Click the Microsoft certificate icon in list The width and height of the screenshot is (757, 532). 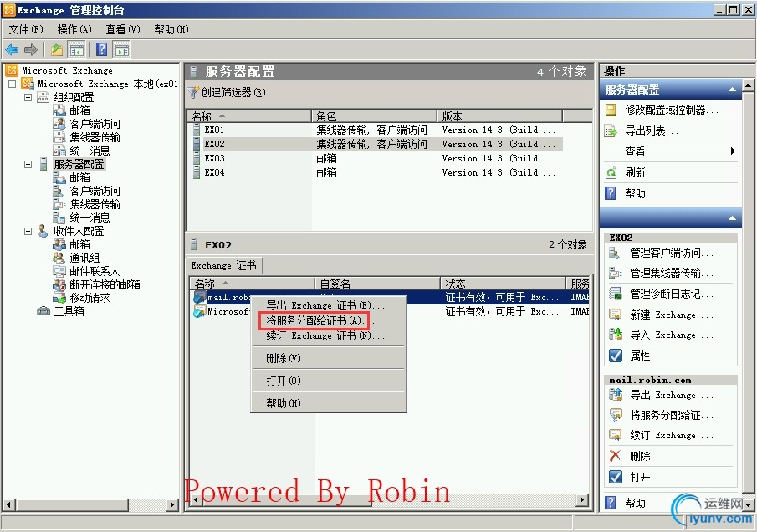pos(199,312)
